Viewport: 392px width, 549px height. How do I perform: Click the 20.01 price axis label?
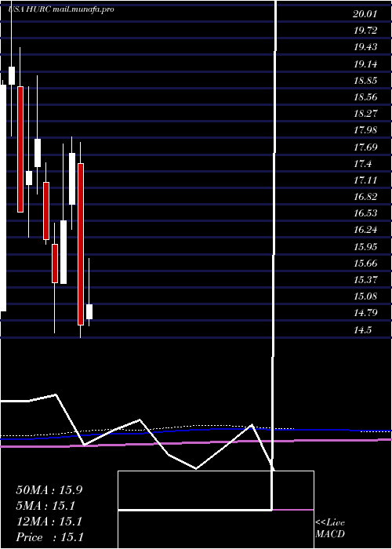click(x=365, y=14)
